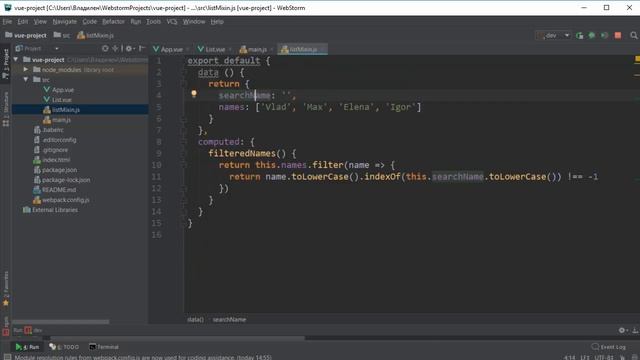This screenshot has height=360, width=640.
Task: Select External Libraries in project tree
Action: click(x=55, y=210)
